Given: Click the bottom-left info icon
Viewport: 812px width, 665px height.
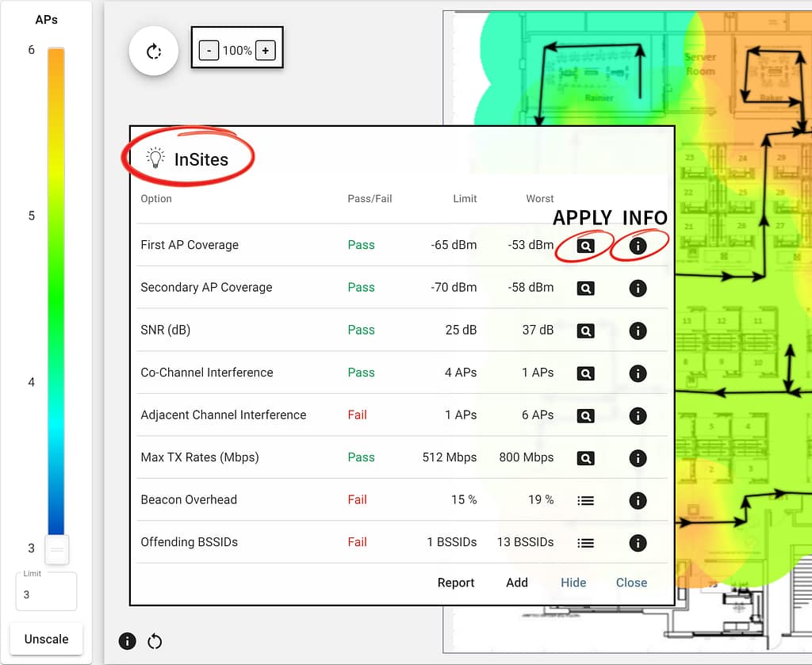Looking at the screenshot, I should click(127, 641).
